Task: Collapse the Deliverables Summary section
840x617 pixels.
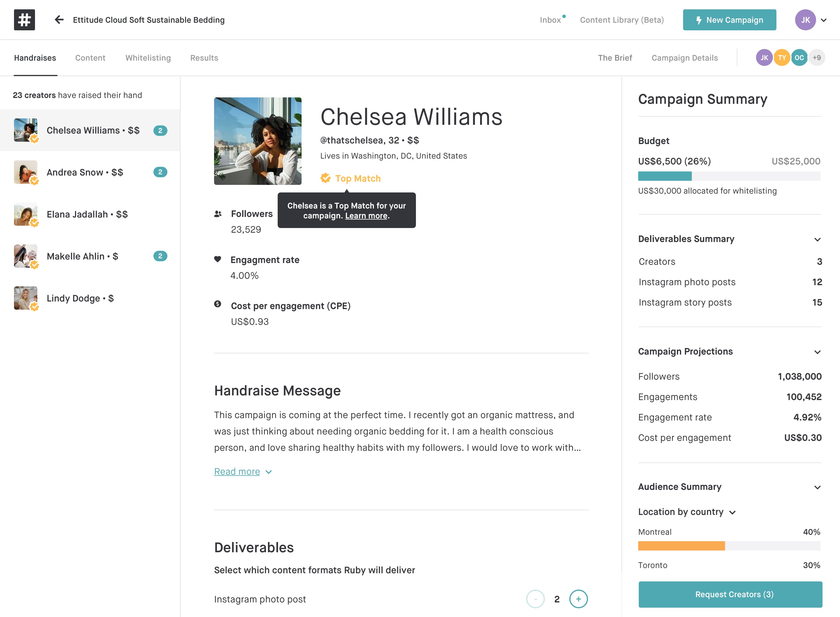Action: point(817,239)
